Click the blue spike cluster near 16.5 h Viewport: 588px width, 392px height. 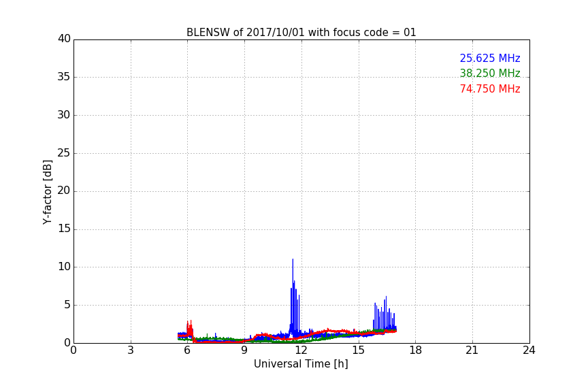pos(385,313)
